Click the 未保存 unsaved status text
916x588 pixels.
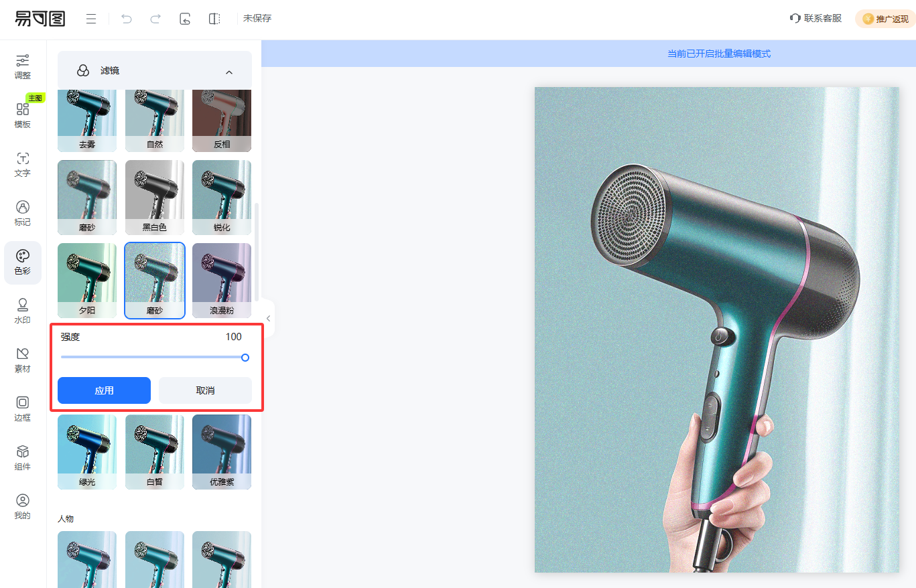pyautogui.click(x=257, y=19)
